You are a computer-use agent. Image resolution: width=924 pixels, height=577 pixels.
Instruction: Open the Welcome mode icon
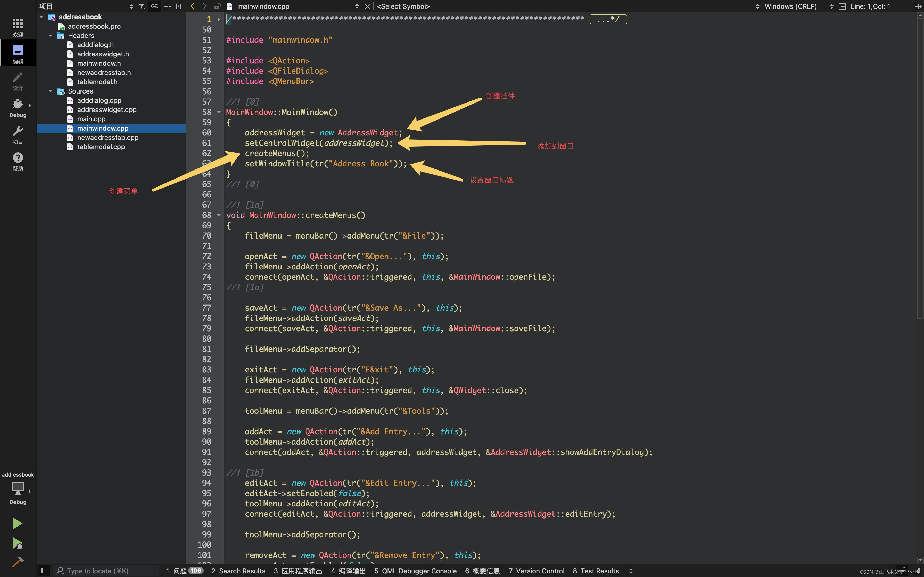18,27
